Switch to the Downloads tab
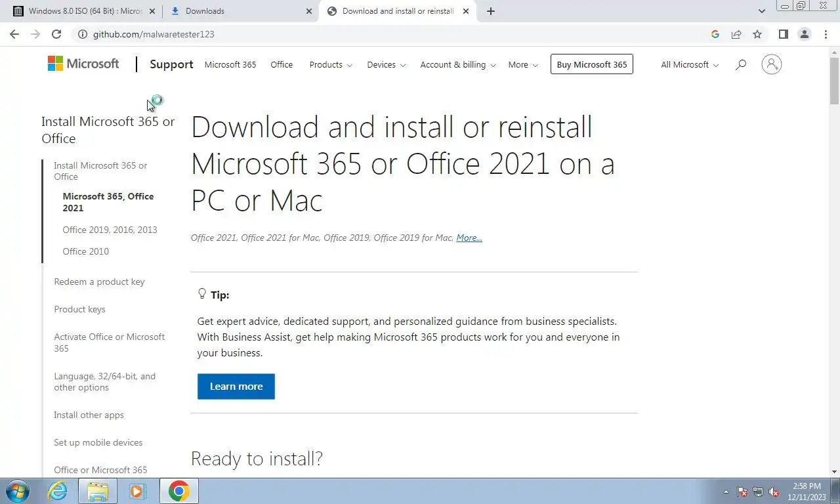Viewport: 840px width, 504px height. pos(240,11)
